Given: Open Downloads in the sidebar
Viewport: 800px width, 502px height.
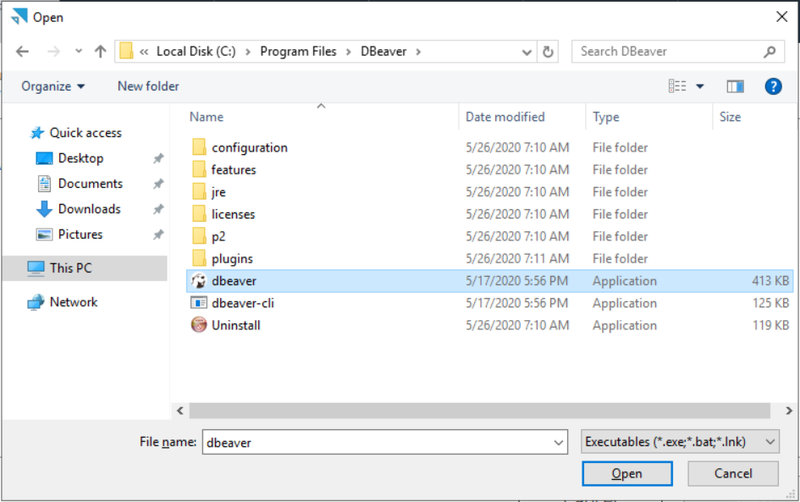Looking at the screenshot, I should click(x=89, y=209).
